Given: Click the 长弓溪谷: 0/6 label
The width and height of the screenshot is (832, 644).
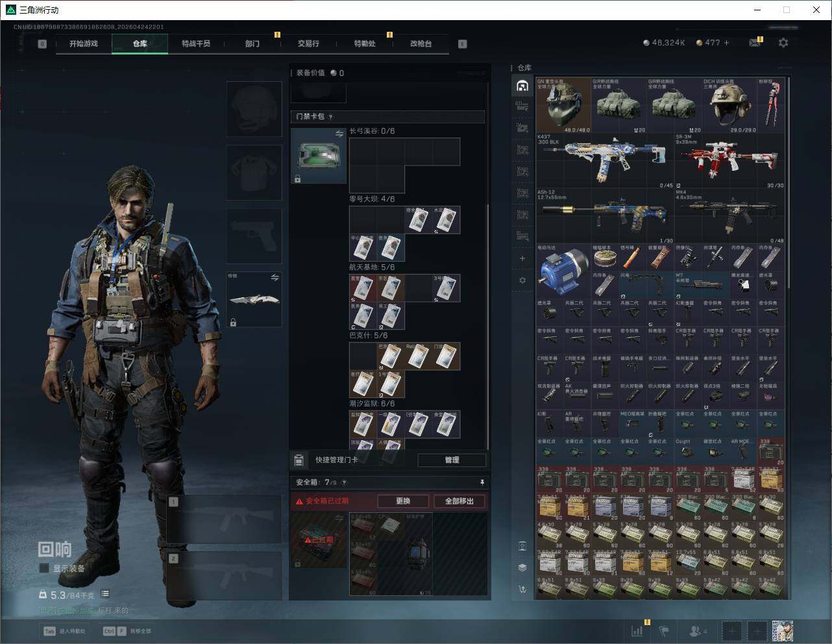Looking at the screenshot, I should pyautogui.click(x=372, y=131).
